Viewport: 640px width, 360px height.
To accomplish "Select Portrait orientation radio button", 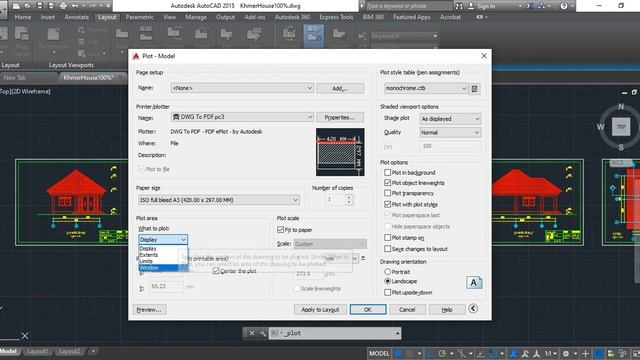I will (387, 271).
